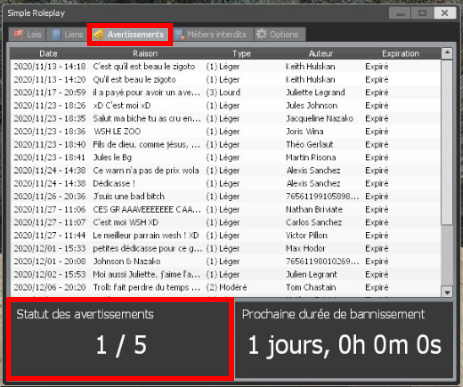Click the Simple Roleplay window title

tap(36, 13)
